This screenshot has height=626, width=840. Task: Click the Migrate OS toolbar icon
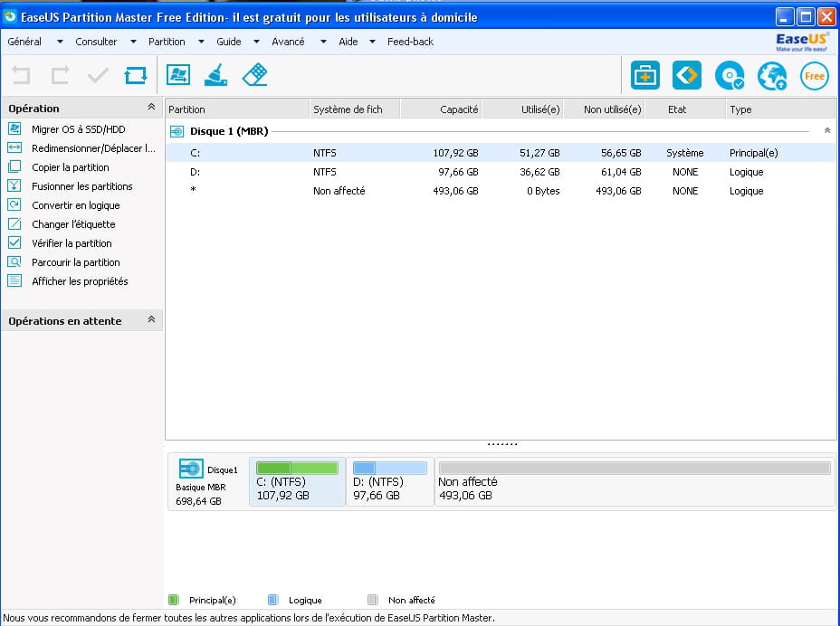[x=177, y=74]
